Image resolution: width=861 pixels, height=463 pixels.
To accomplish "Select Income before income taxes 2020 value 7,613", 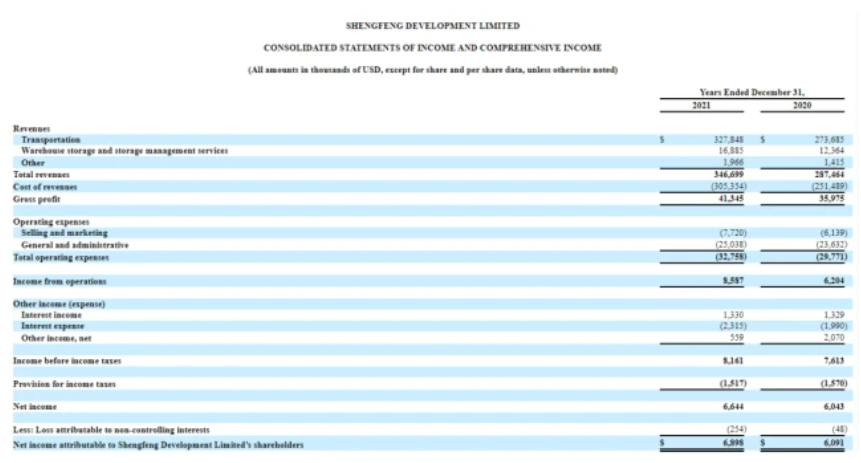I will (834, 361).
